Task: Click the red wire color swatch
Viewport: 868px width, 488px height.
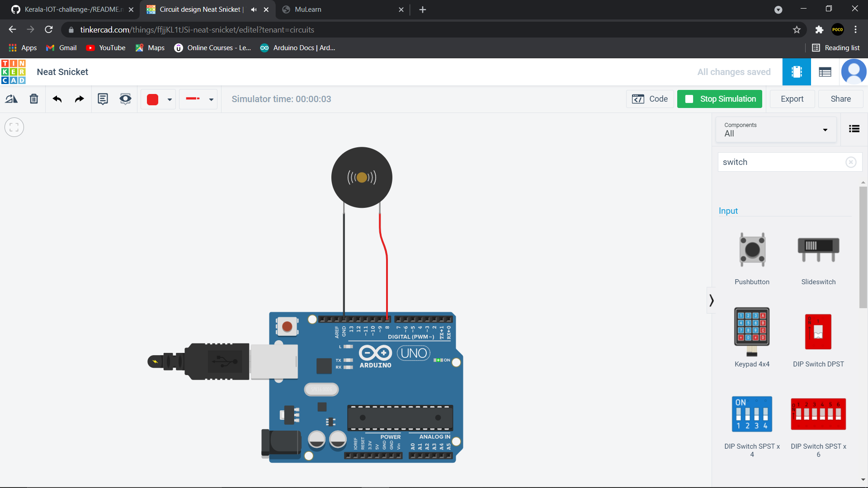Action: 152,99
